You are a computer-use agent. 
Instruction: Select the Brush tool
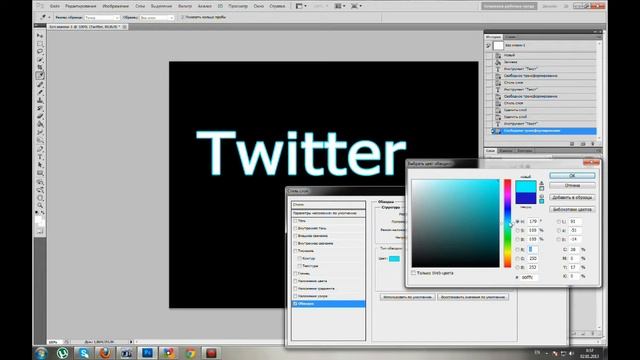point(40,92)
